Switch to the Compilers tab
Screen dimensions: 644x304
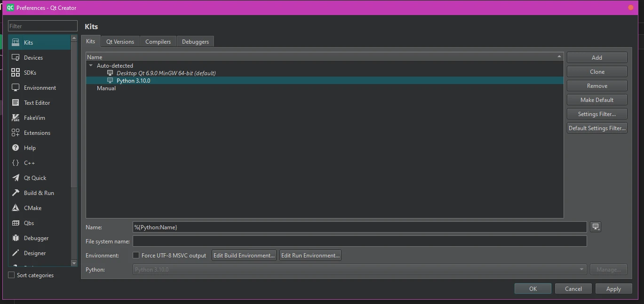(x=158, y=42)
